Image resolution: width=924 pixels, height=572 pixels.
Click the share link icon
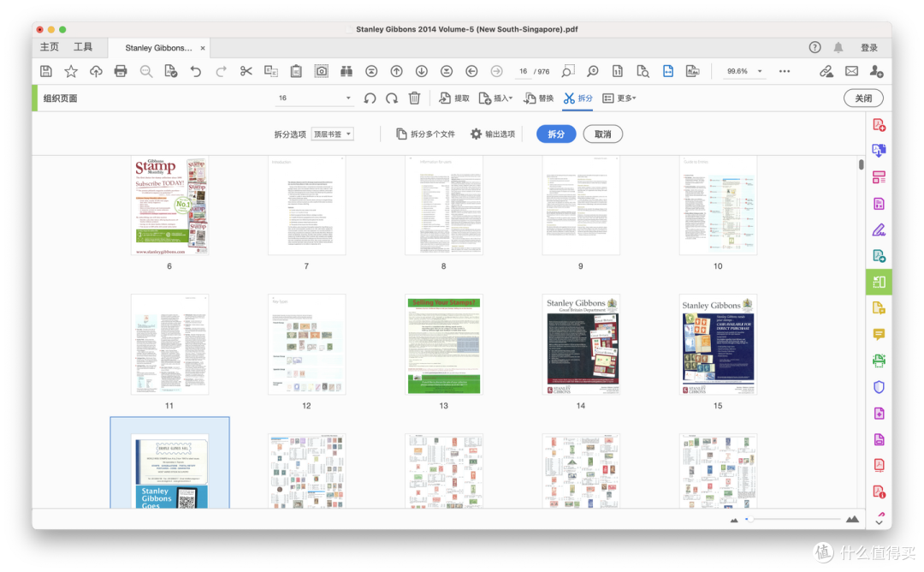(826, 71)
